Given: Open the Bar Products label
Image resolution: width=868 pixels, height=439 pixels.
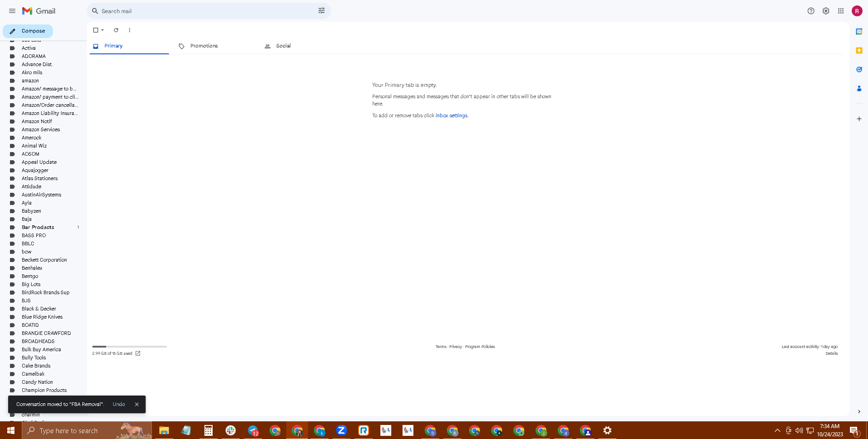Looking at the screenshot, I should click(38, 228).
